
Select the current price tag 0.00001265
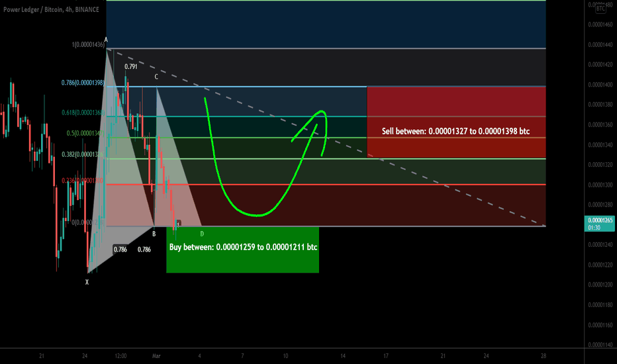(x=600, y=224)
